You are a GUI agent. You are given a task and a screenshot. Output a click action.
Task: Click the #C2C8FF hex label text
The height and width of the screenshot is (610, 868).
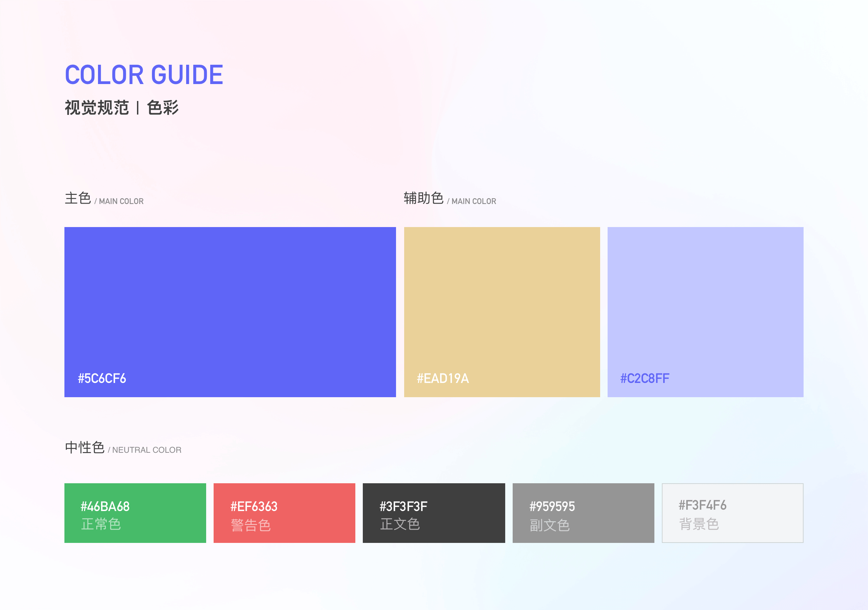tap(645, 378)
